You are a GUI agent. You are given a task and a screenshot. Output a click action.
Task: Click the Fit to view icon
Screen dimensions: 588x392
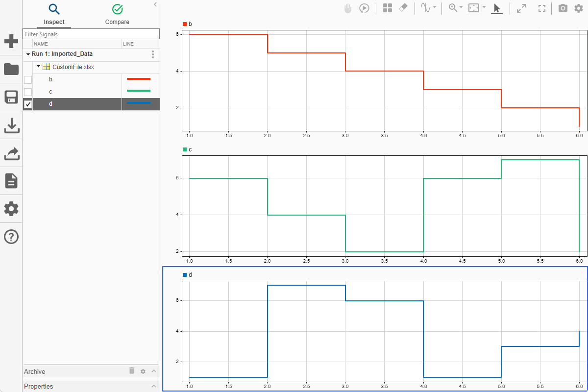coord(474,8)
